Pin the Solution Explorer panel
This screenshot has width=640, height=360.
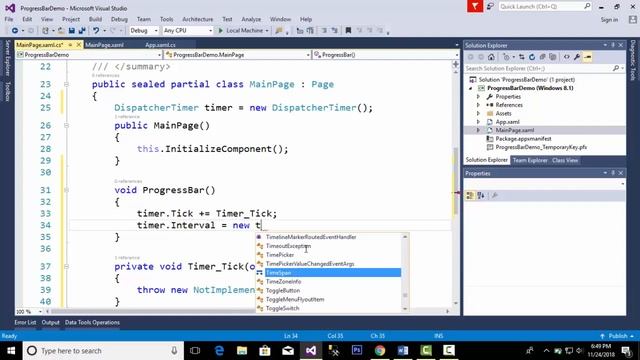613,45
